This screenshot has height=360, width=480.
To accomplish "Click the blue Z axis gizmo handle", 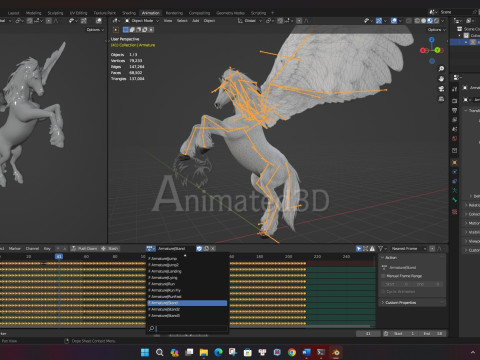I will tap(432, 40).
